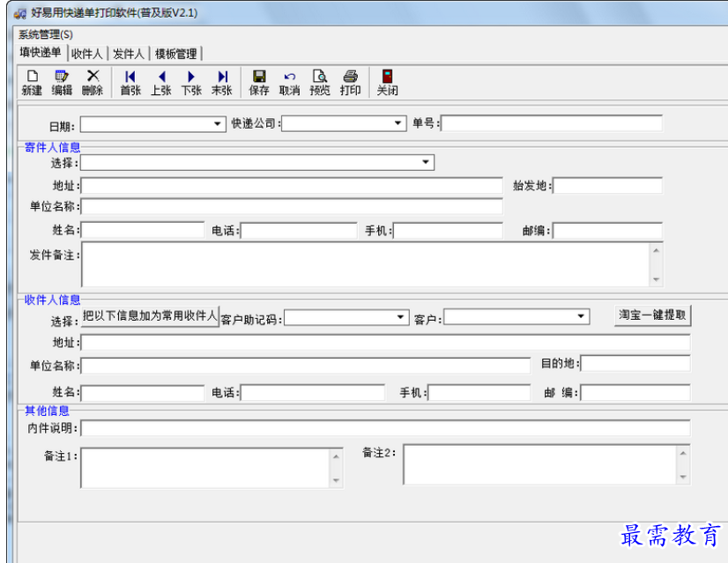Switch to the 发件人 tab
The image size is (728, 563).
click(129, 54)
